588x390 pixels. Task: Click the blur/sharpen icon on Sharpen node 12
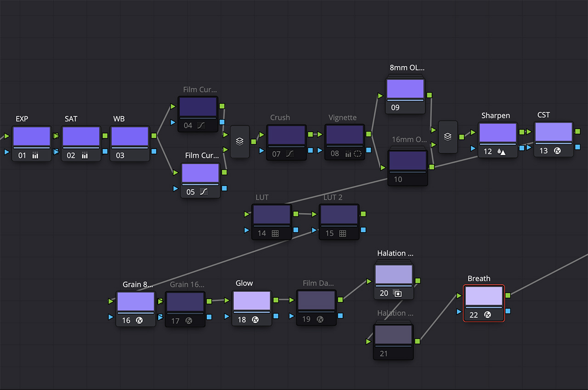(501, 151)
